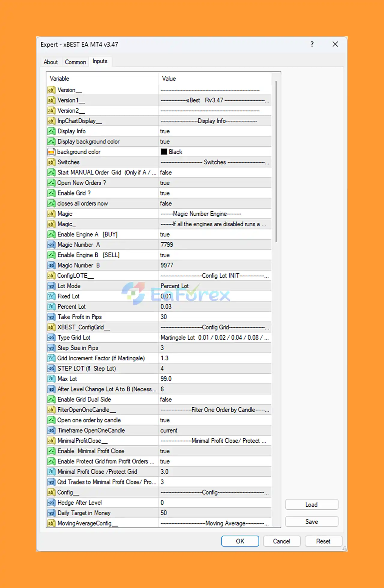
Task: Open the Type Grid Lot Martingale dropdown value
Action: click(215, 338)
